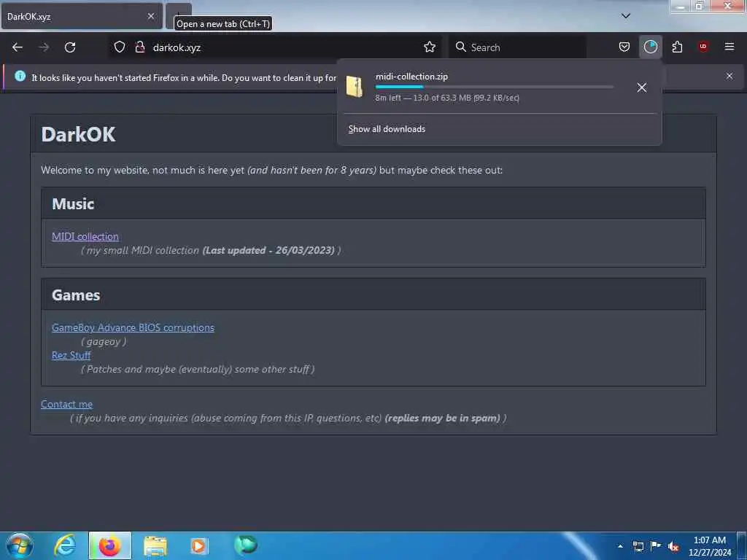
Task: Open the network tray icon
Action: tap(638, 546)
